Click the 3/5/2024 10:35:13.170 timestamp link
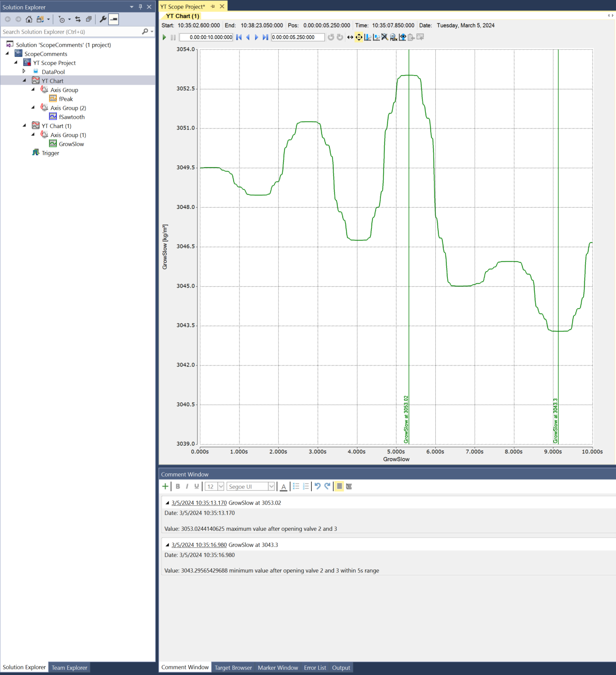This screenshot has width=616, height=675. (199, 503)
